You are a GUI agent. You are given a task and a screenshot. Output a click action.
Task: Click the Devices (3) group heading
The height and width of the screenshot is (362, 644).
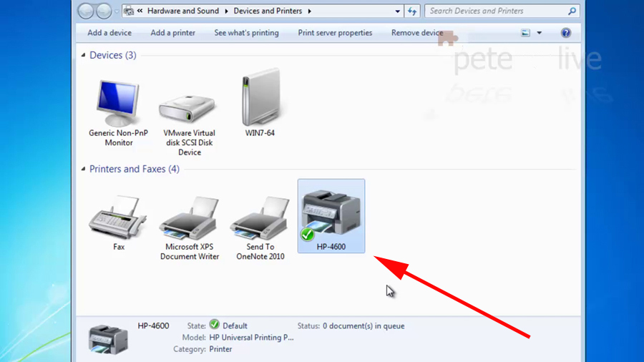tap(113, 55)
